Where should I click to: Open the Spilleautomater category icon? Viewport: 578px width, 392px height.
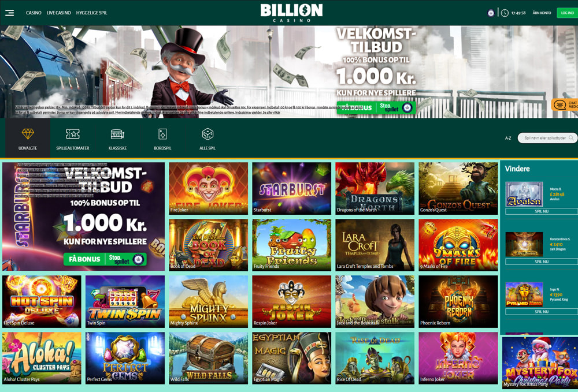73,134
